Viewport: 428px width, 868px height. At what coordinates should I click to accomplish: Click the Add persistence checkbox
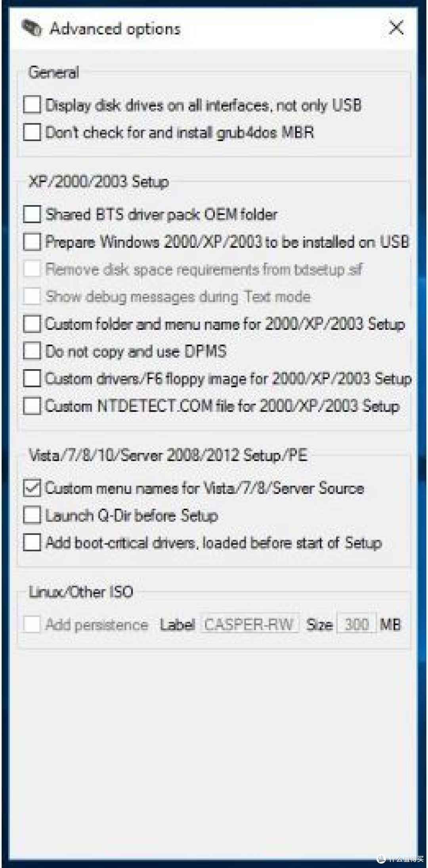tap(32, 625)
